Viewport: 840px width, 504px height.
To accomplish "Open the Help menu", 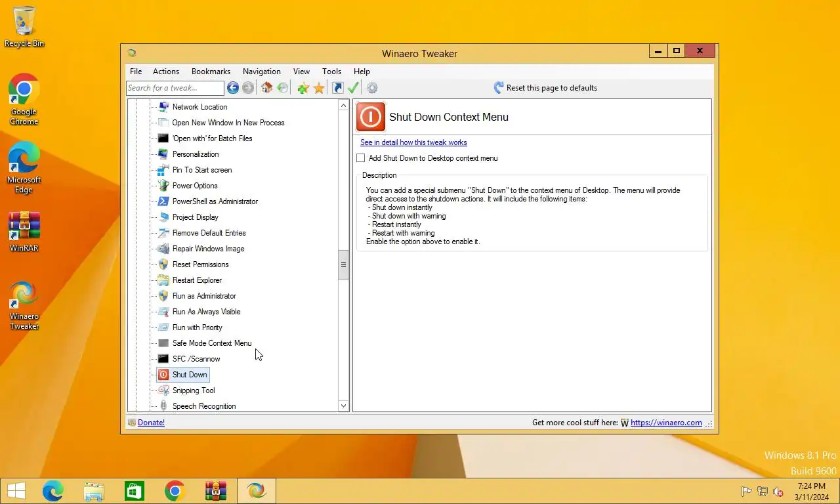I will [362, 72].
